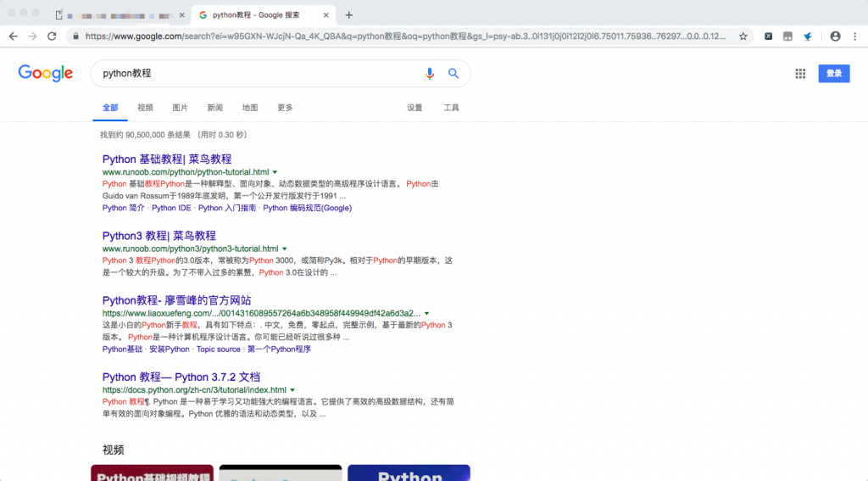868x481 pixels.
Task: Open a new browser tab
Action: pyautogui.click(x=348, y=14)
